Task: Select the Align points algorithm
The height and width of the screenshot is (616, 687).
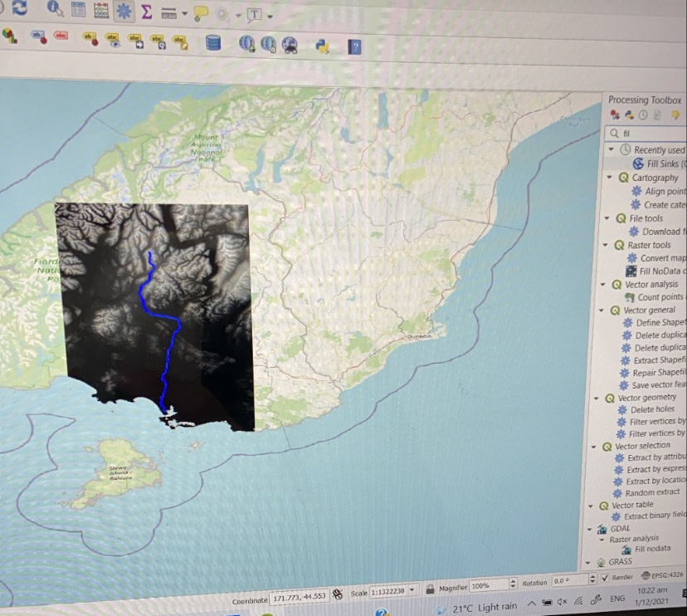Action: point(659,191)
